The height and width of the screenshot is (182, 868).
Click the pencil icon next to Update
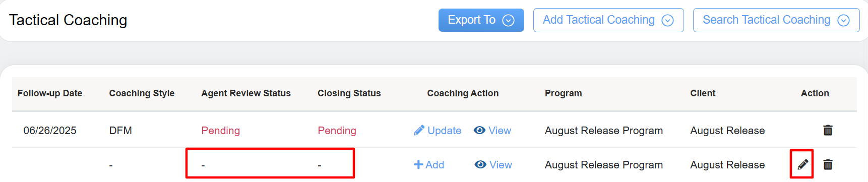pos(419,130)
